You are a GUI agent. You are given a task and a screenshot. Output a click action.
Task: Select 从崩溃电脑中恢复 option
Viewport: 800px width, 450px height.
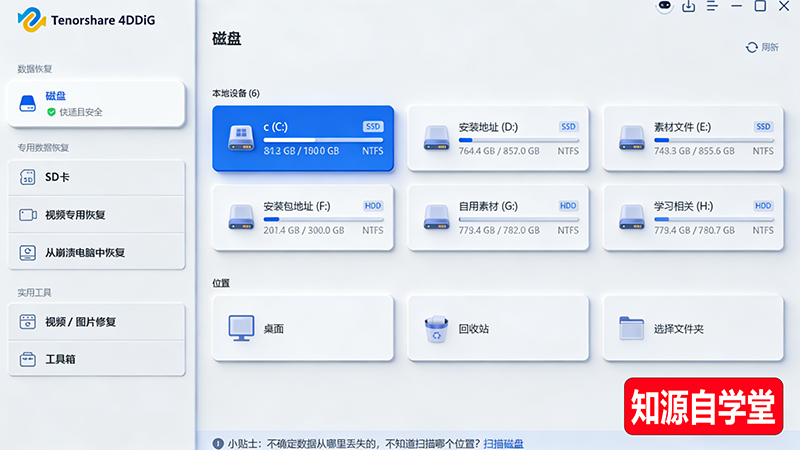coord(96,252)
